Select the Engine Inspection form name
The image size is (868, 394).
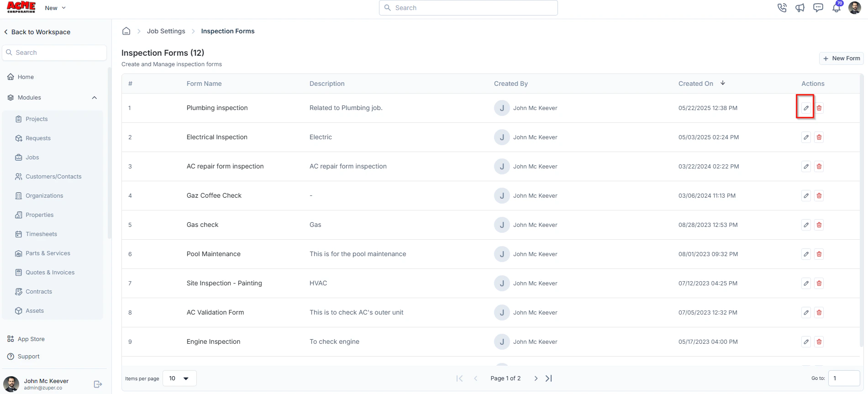(x=213, y=342)
